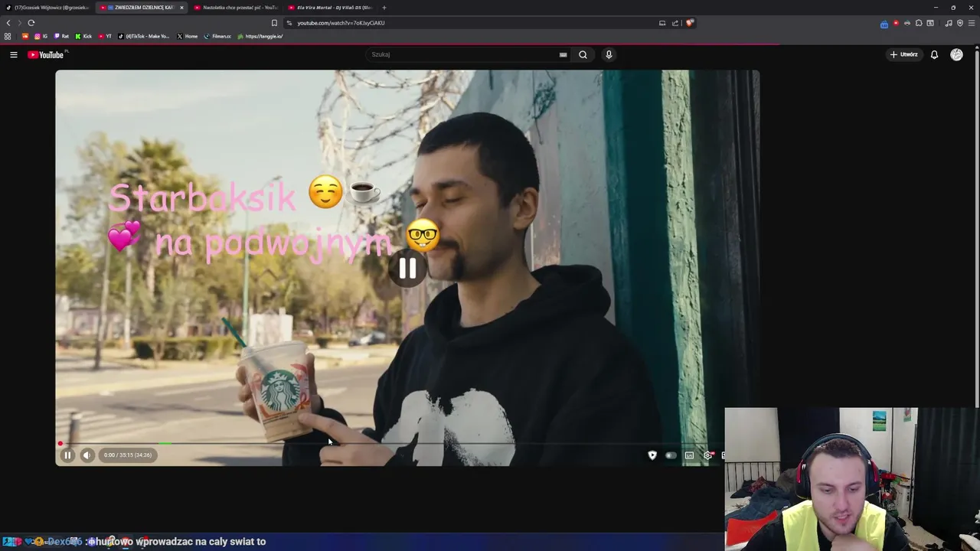Enable subtitles with the captions button
The height and width of the screenshot is (551, 980).
(689, 455)
